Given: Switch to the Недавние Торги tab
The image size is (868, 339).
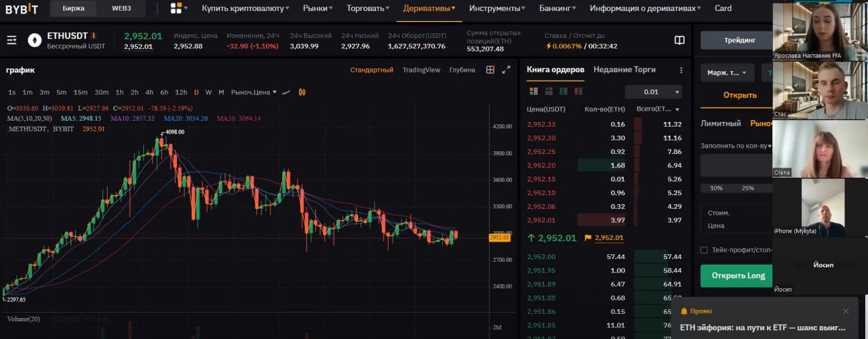Looking at the screenshot, I should click(625, 70).
